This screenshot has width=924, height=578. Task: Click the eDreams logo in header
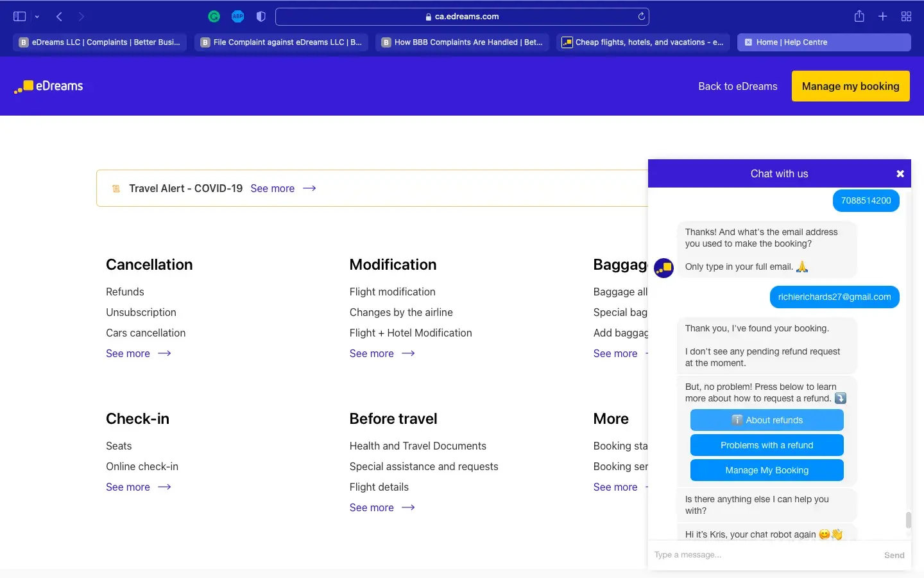(49, 86)
